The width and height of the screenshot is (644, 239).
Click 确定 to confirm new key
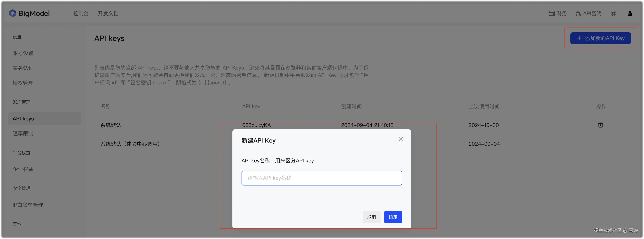[393, 217]
